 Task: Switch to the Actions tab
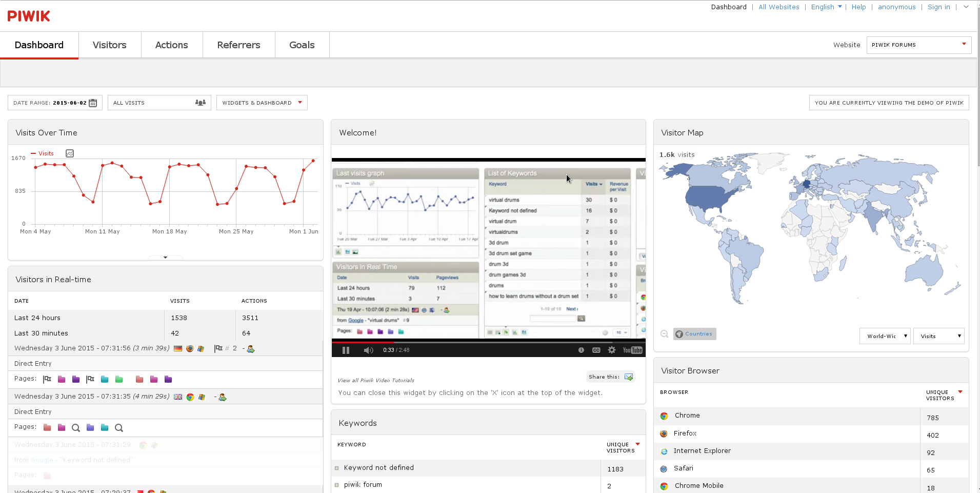(172, 45)
